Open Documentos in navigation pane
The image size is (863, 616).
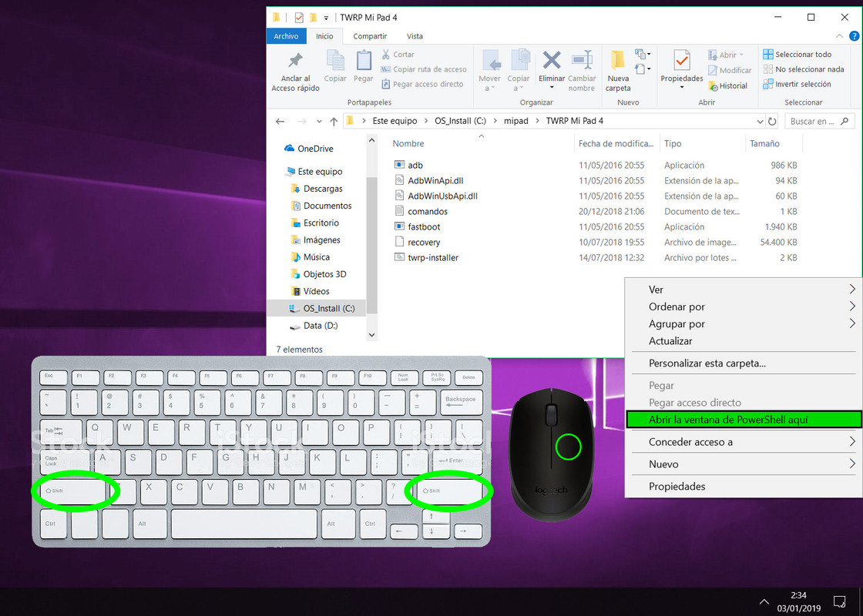[x=321, y=206]
